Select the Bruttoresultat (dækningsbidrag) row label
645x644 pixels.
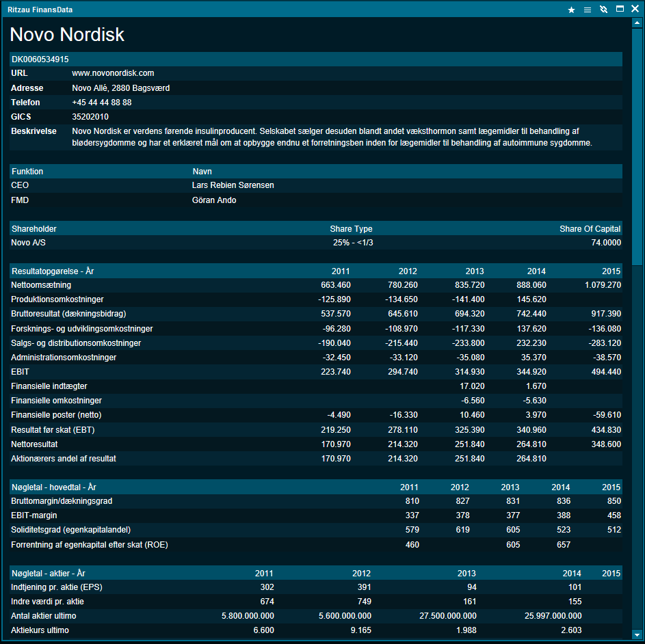point(68,314)
